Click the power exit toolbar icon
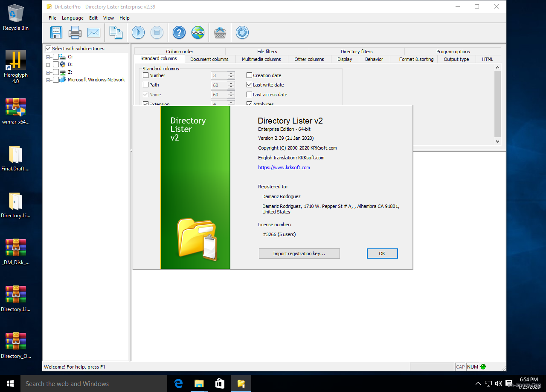This screenshot has width=546, height=392. point(242,32)
